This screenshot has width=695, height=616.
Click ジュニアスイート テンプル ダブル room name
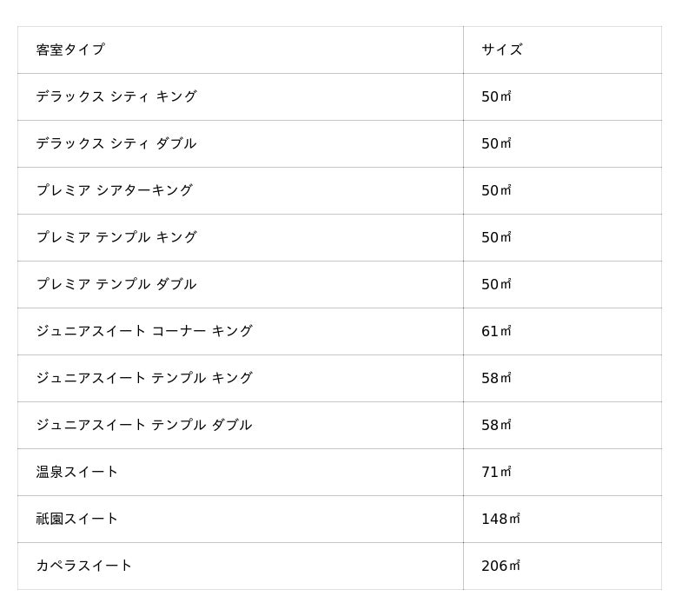[144, 425]
